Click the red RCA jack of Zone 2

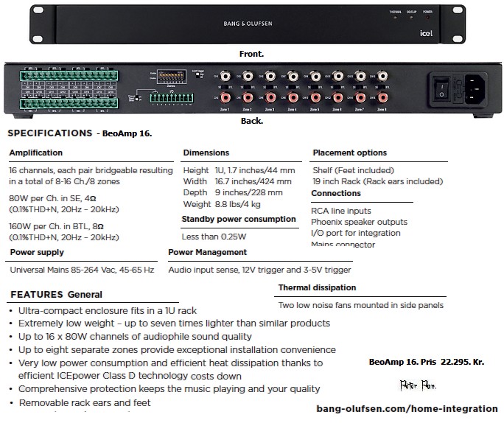248,97
